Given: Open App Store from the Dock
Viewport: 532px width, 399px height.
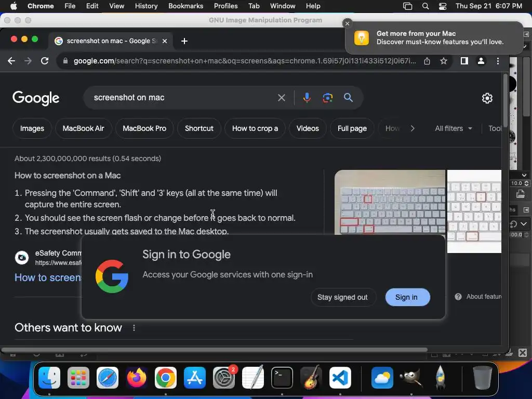Looking at the screenshot, I should coord(195,378).
